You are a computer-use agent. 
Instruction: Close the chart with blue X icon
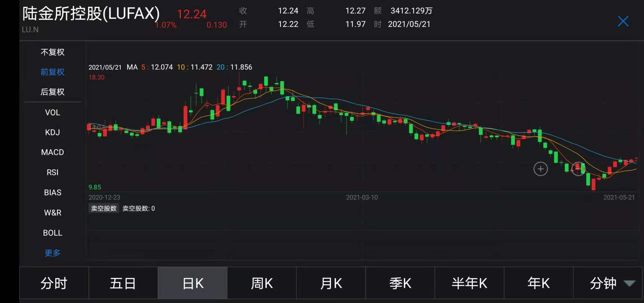[x=623, y=21]
